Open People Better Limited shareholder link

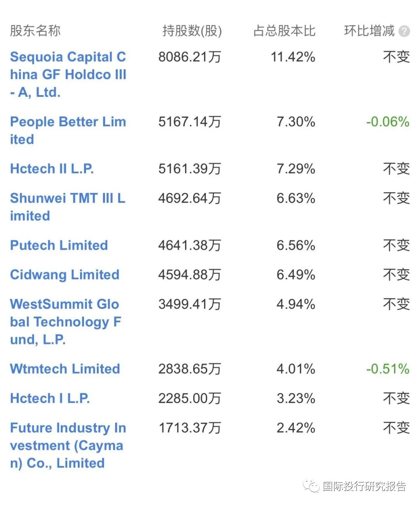point(68,130)
